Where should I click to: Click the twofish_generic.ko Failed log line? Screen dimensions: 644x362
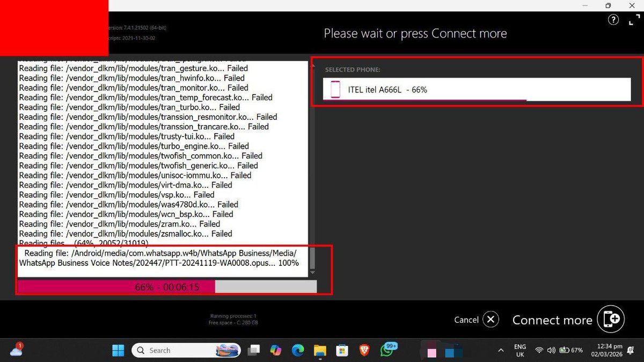pyautogui.click(x=138, y=165)
